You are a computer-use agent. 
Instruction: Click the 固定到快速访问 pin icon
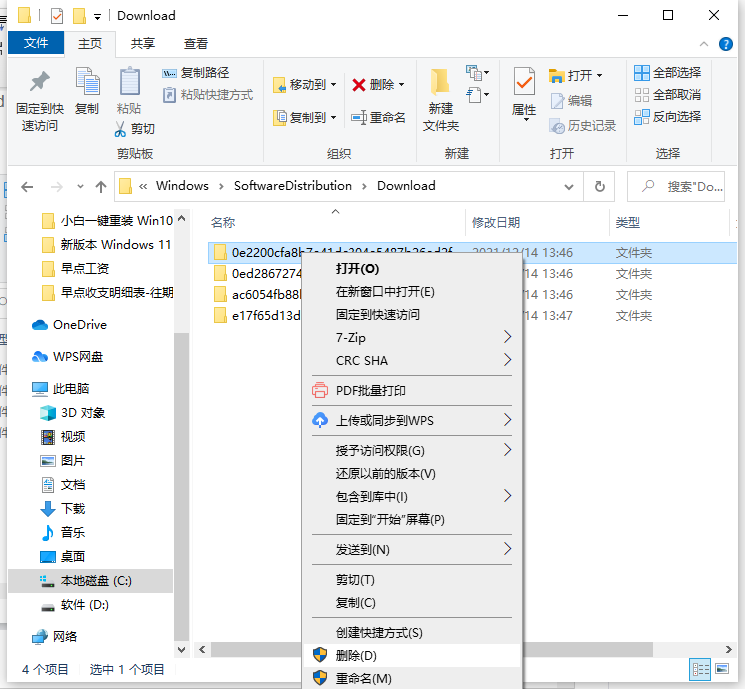(x=39, y=83)
